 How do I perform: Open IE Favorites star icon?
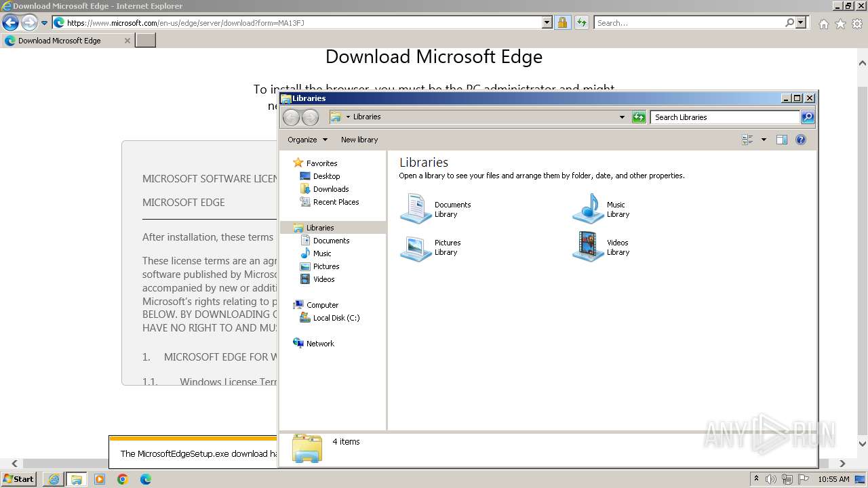[840, 24]
